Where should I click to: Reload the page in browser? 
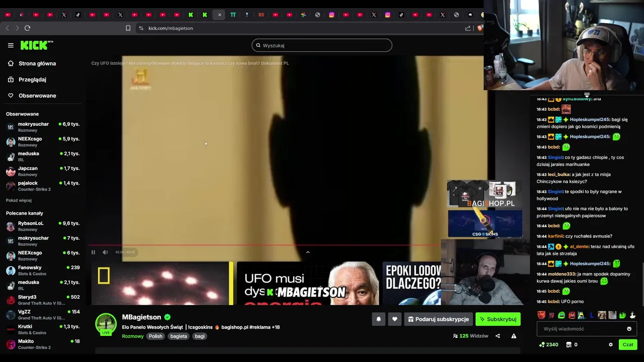pyautogui.click(x=27, y=28)
